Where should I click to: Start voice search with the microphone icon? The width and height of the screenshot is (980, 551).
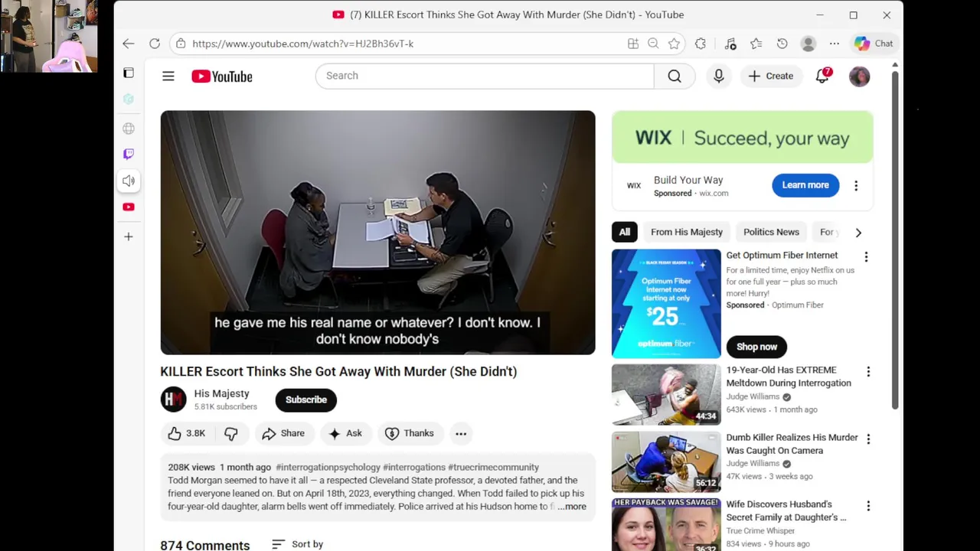[719, 76]
